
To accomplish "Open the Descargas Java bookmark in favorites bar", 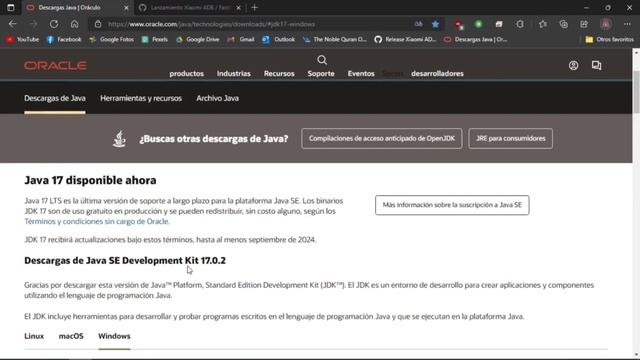I will 476,40.
